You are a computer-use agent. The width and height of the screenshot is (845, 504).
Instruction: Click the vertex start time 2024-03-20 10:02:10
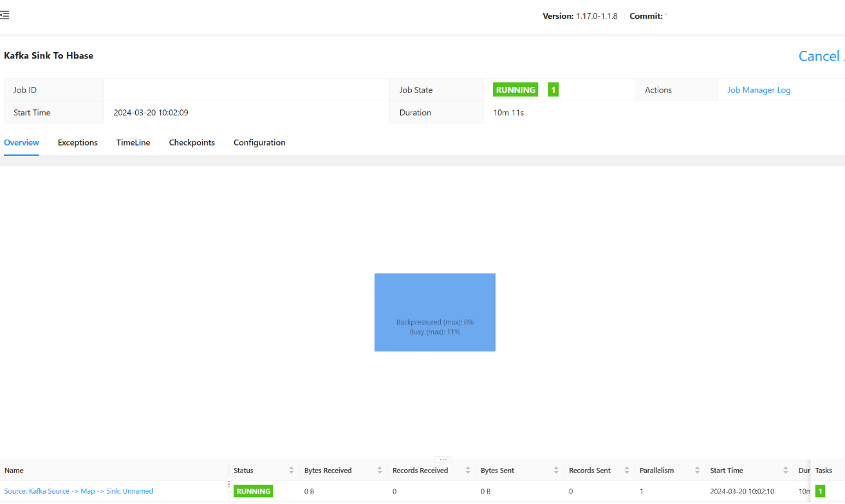(x=742, y=491)
